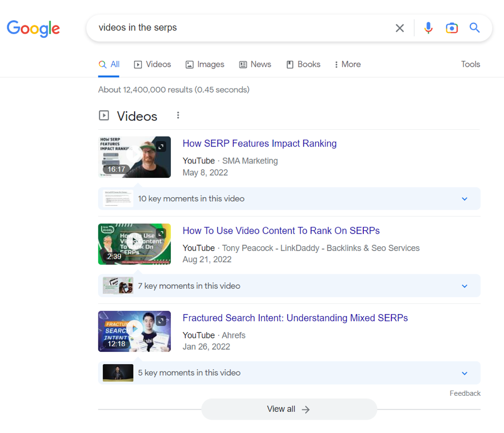
Task: Submit search with magnifying glass icon
Action: click(x=475, y=28)
